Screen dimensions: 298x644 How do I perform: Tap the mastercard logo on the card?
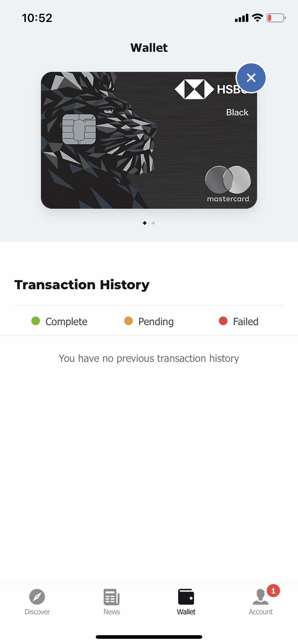[228, 184]
